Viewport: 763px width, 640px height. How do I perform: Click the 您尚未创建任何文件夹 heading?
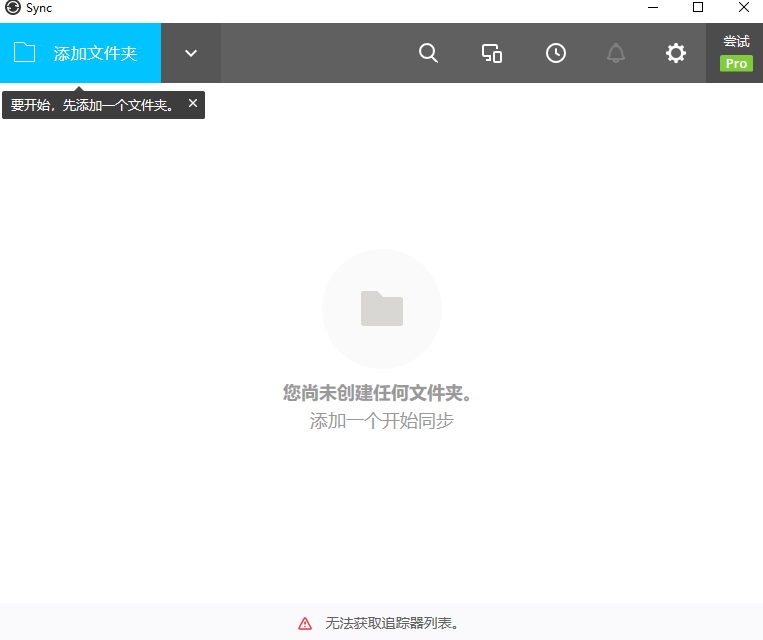tap(377, 393)
